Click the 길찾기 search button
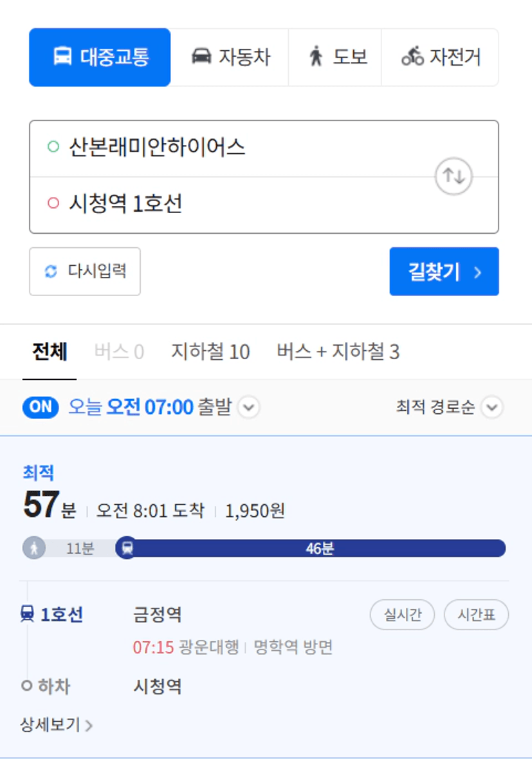Viewport: 532px width, 759px height. pyautogui.click(x=444, y=272)
